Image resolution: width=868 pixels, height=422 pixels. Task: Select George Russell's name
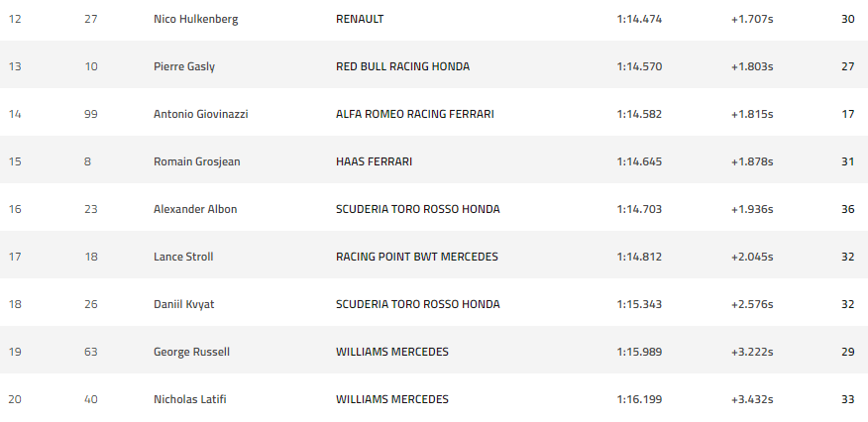[189, 352]
